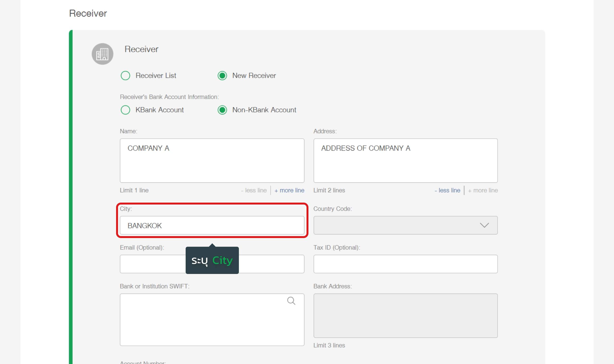Image resolution: width=614 pixels, height=364 pixels.
Task: Click the Address text area
Action: click(x=405, y=161)
